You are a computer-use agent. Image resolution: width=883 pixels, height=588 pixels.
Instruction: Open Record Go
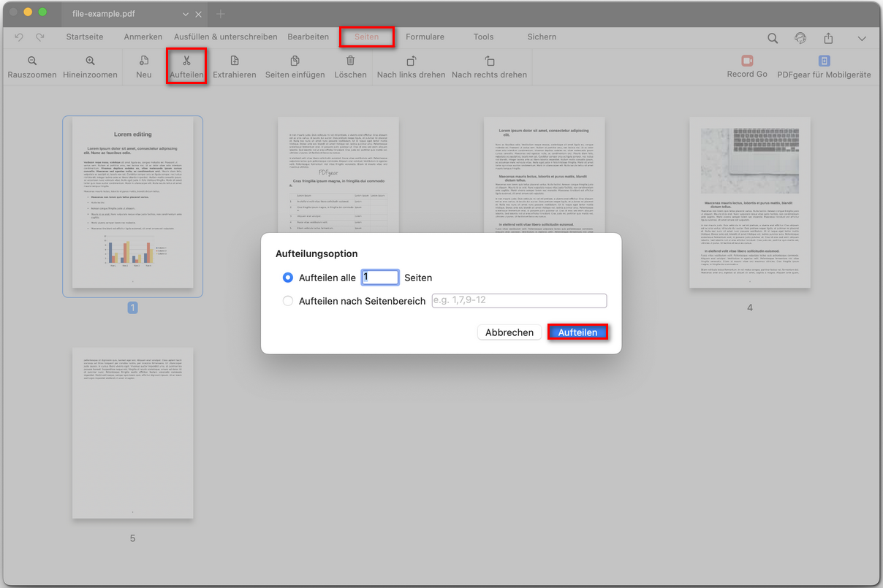point(746,66)
